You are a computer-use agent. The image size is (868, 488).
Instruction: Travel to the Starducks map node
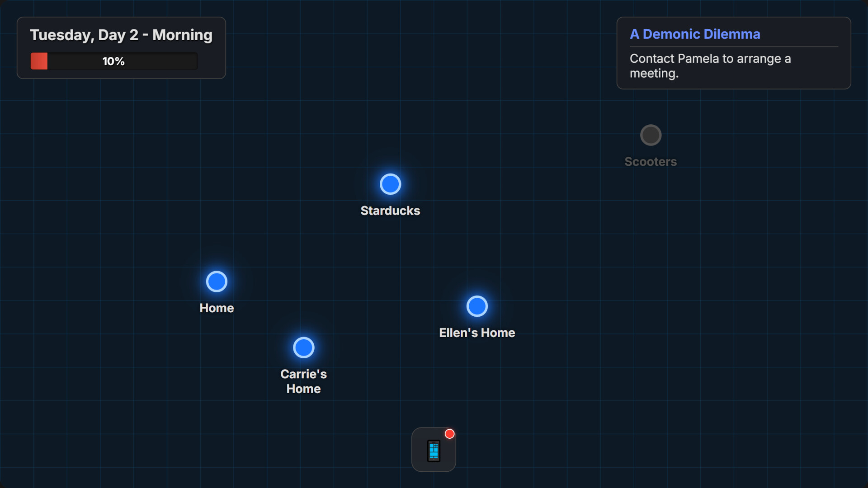390,184
